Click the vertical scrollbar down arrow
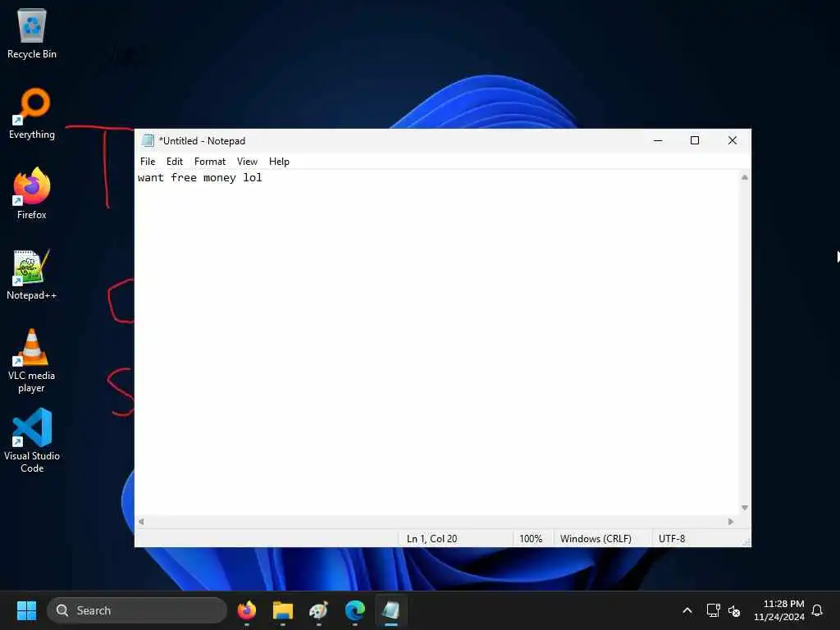840x630 pixels. tap(744, 508)
